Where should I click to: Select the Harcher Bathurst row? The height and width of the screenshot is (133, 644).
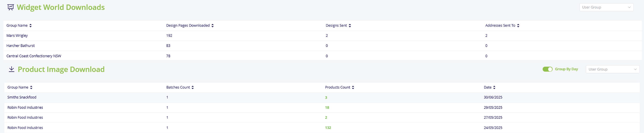(21, 46)
